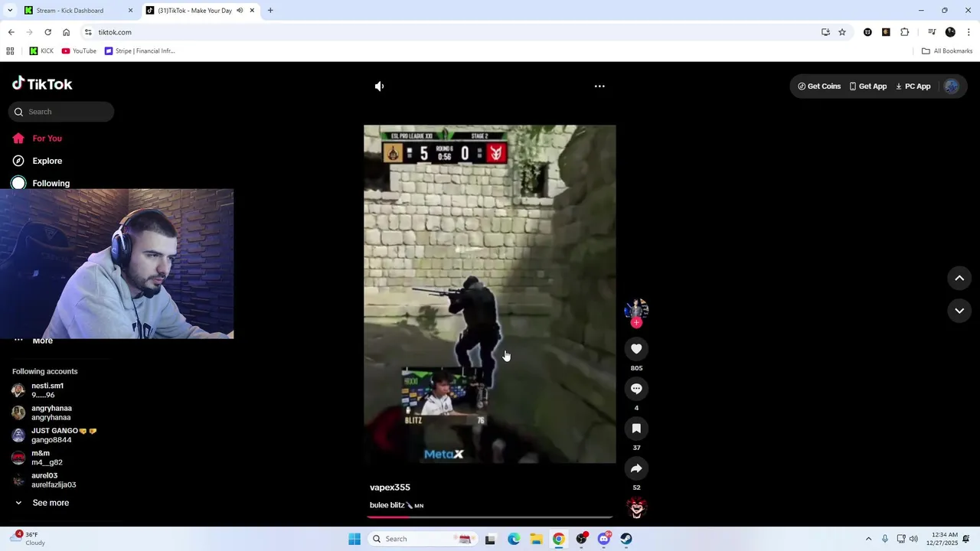This screenshot has width=980, height=551.
Task: Go back in browser history
Action: (x=11, y=32)
